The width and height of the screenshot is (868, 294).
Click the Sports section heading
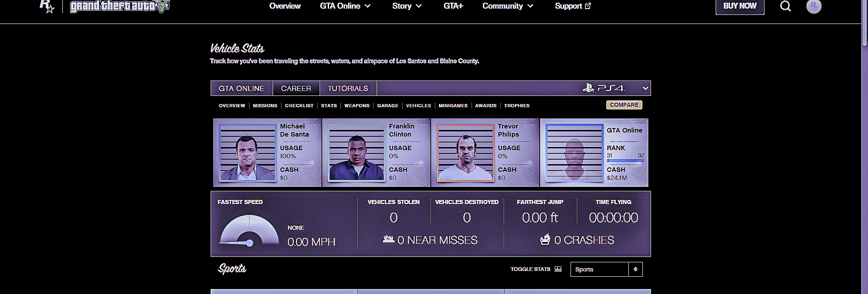click(232, 269)
